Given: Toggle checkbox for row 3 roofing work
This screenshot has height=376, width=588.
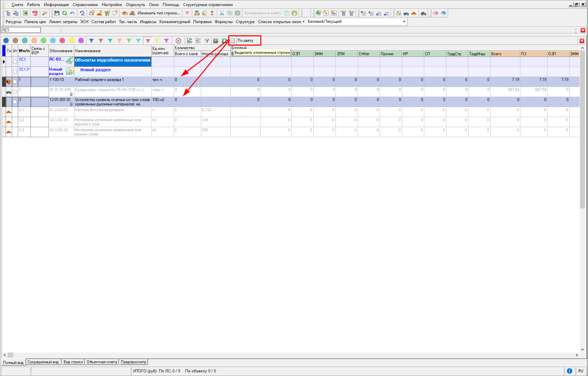Looking at the screenshot, I should pyautogui.click(x=15, y=102).
